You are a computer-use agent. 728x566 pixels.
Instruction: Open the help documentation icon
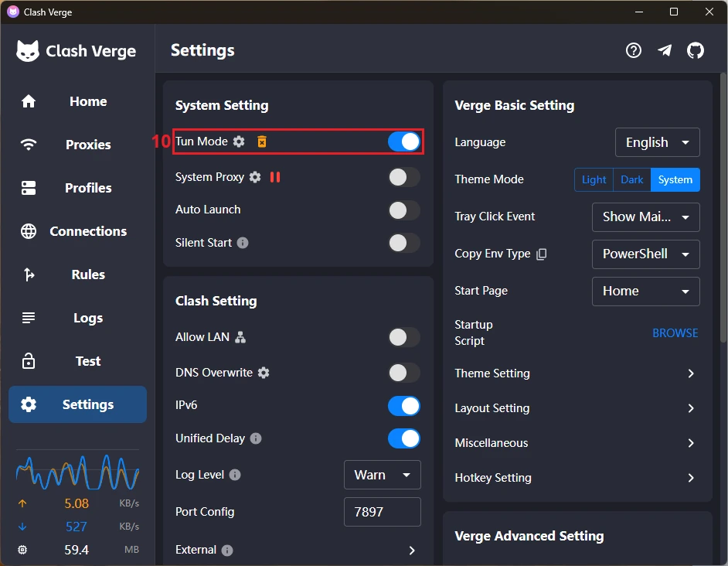coord(634,50)
